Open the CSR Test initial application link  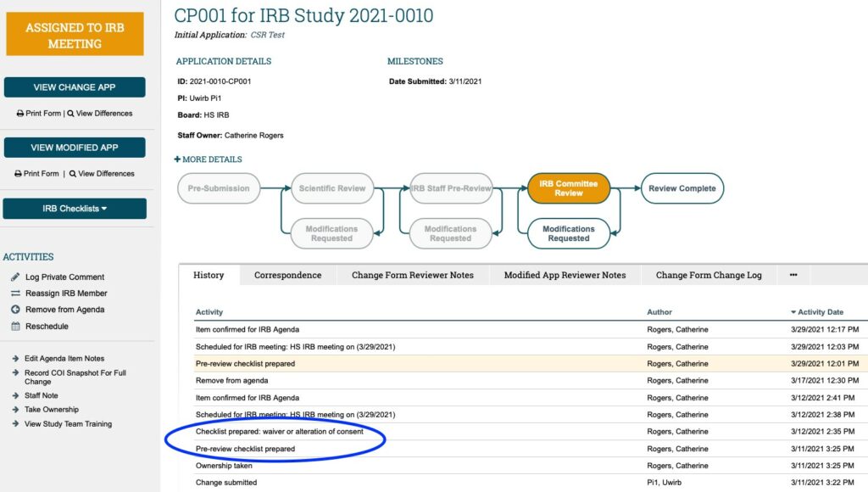click(x=267, y=35)
